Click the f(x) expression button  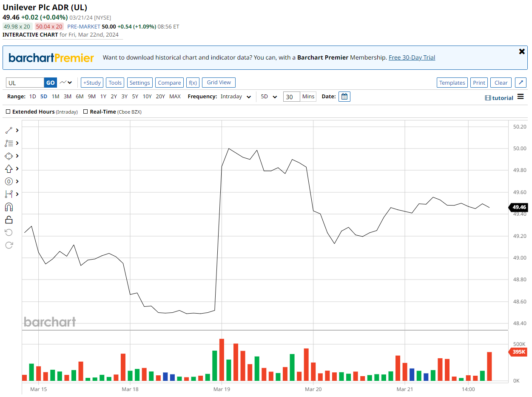coord(193,83)
